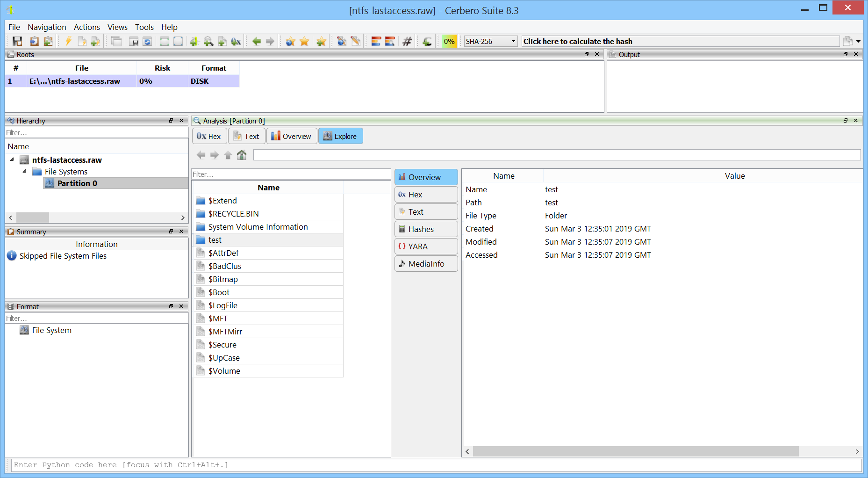Click the home icon in Explore navigation
The image size is (868, 478).
click(x=242, y=155)
